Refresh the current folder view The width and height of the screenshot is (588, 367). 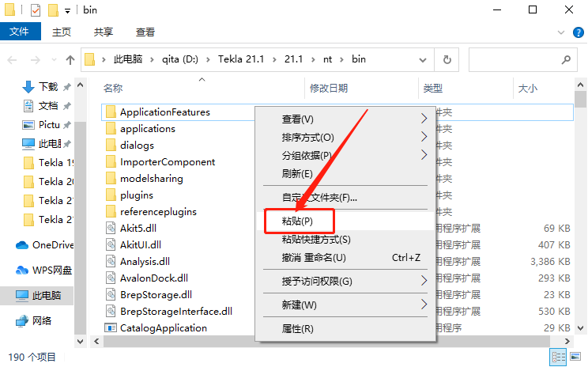pos(447,59)
